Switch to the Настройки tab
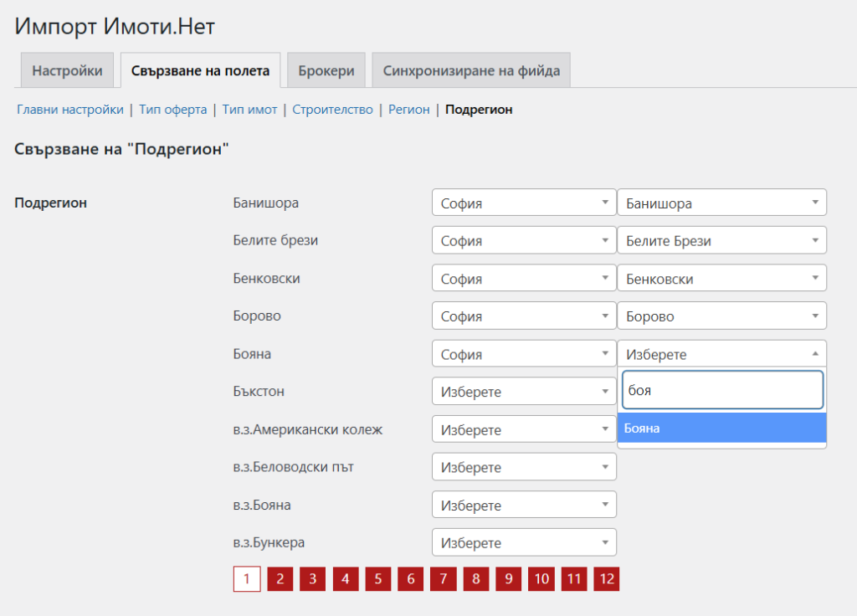Screen dimensions: 857x616 click(x=67, y=71)
